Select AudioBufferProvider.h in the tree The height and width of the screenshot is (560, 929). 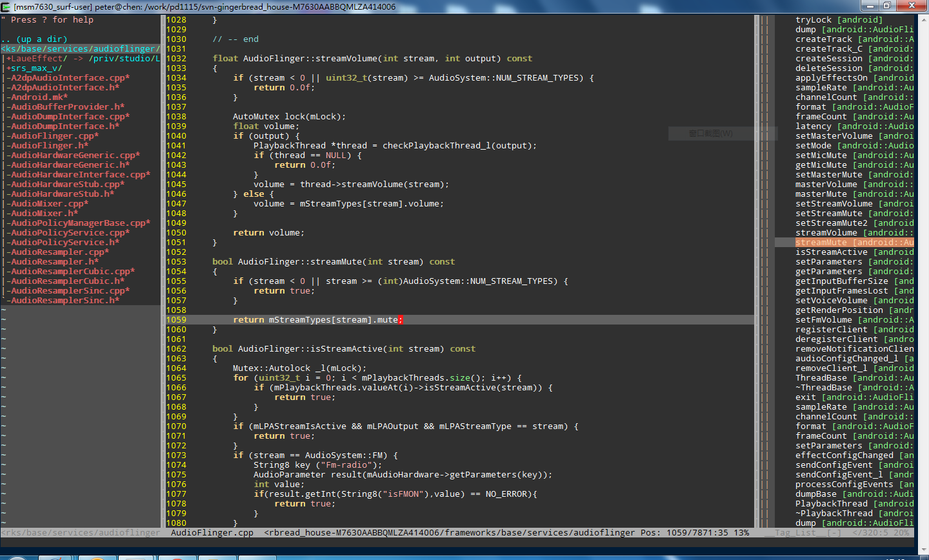point(68,107)
